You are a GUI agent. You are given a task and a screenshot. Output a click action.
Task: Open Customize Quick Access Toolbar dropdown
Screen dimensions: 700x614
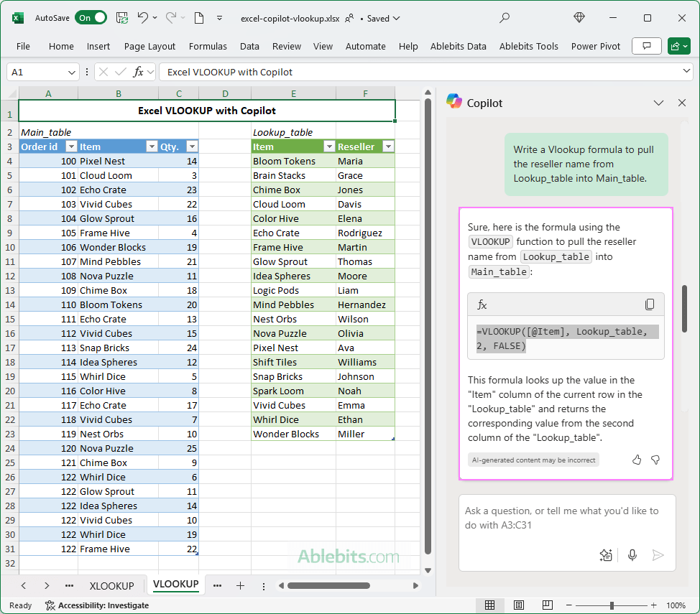(220, 18)
